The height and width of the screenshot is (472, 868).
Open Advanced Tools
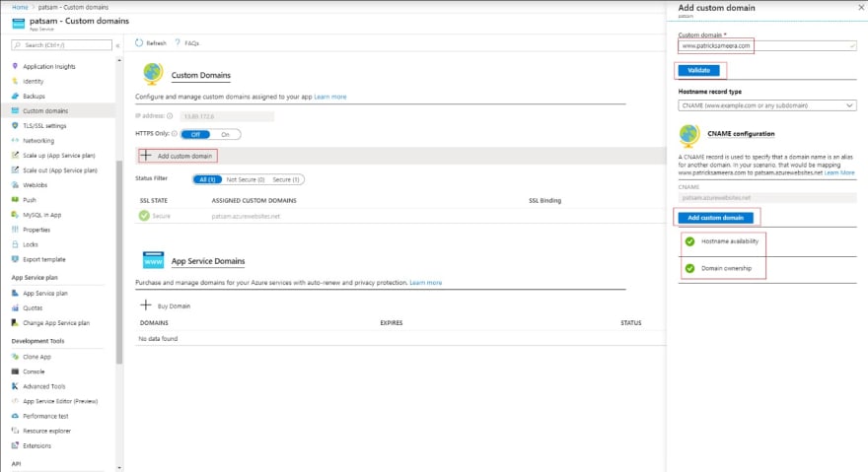[43, 387]
